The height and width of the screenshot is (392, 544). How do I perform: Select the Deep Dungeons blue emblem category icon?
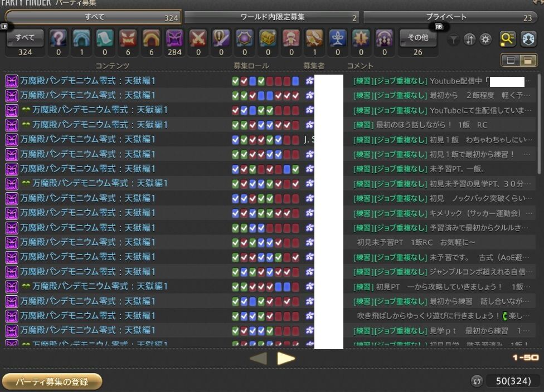(338, 38)
